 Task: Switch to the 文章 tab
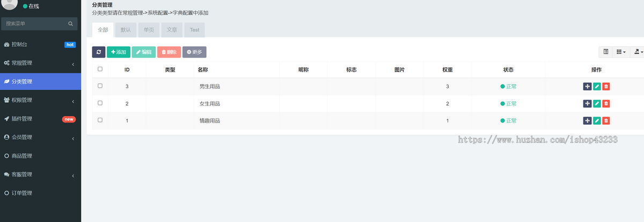pyautogui.click(x=172, y=30)
